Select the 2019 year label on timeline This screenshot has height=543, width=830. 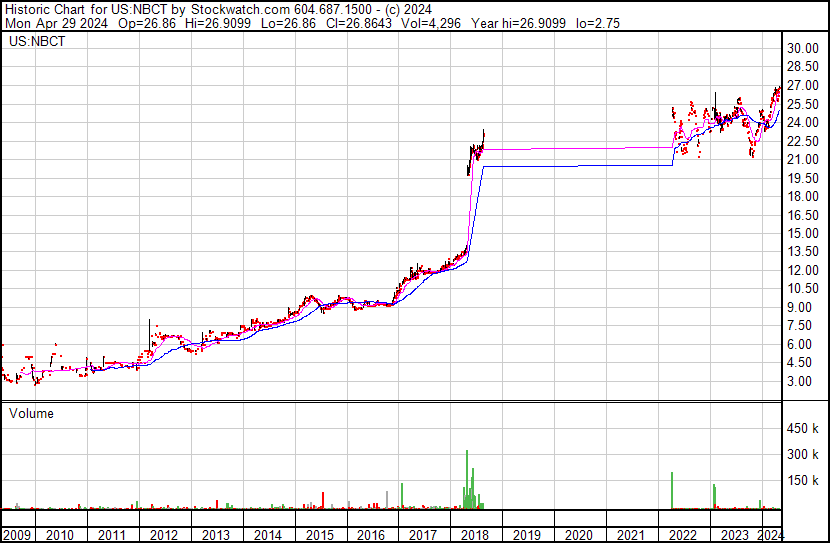click(x=527, y=535)
